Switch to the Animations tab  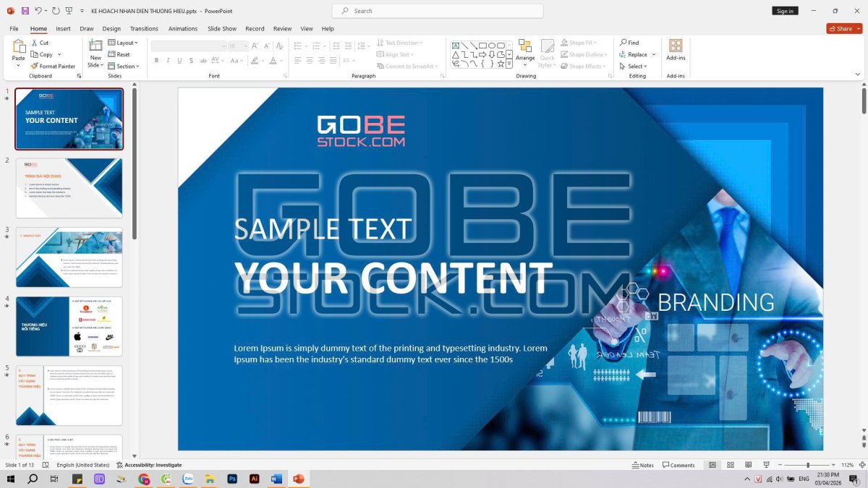183,28
